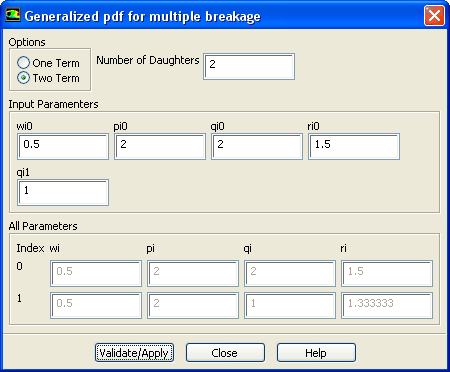
Task: Click the Close button at the bottom
Action: [225, 353]
